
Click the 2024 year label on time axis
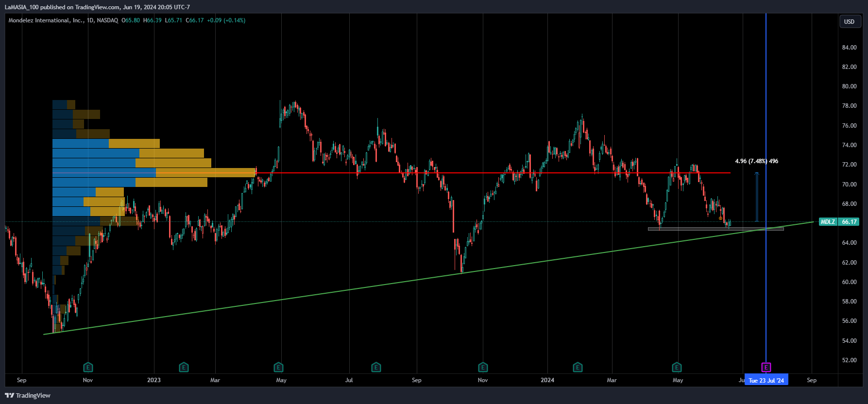[x=547, y=380]
